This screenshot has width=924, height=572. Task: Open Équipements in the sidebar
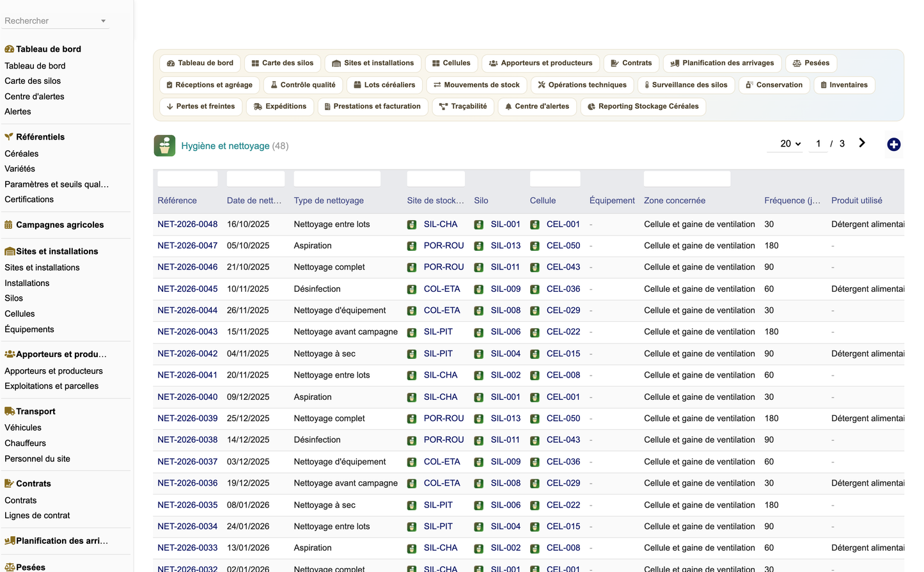[x=29, y=330]
